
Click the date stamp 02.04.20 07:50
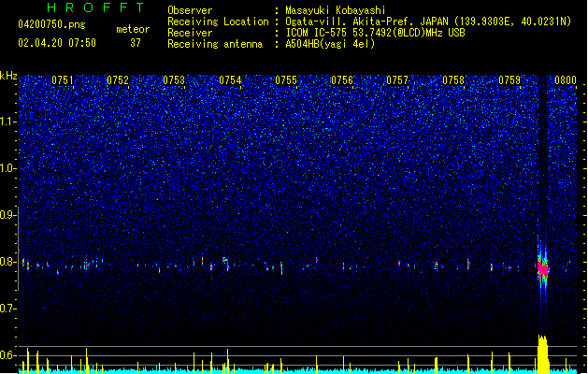[x=57, y=43]
